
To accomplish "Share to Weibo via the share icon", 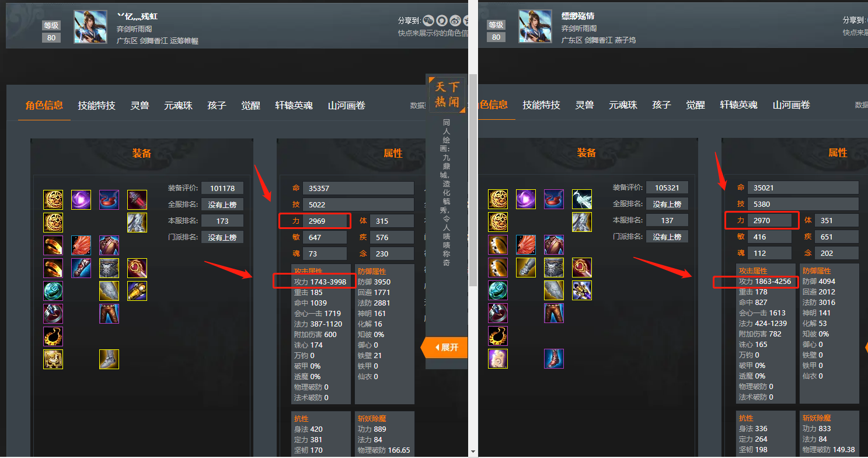I will point(455,20).
